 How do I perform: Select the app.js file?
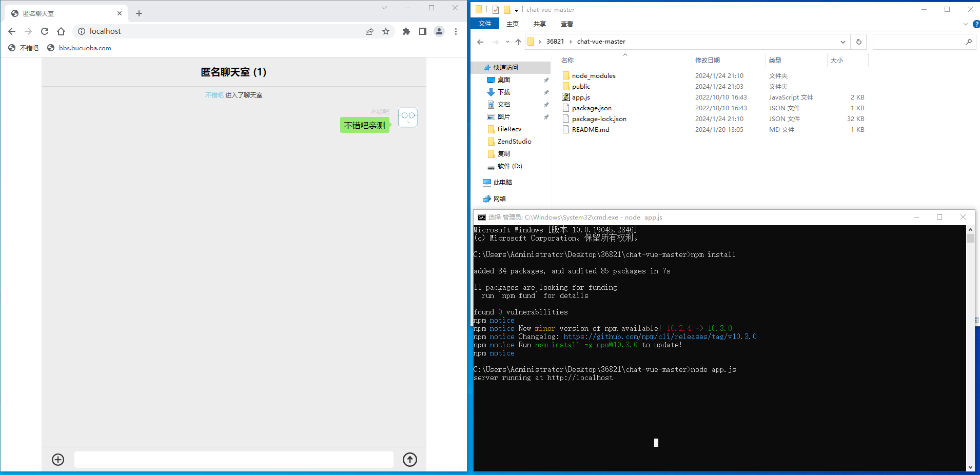581,97
